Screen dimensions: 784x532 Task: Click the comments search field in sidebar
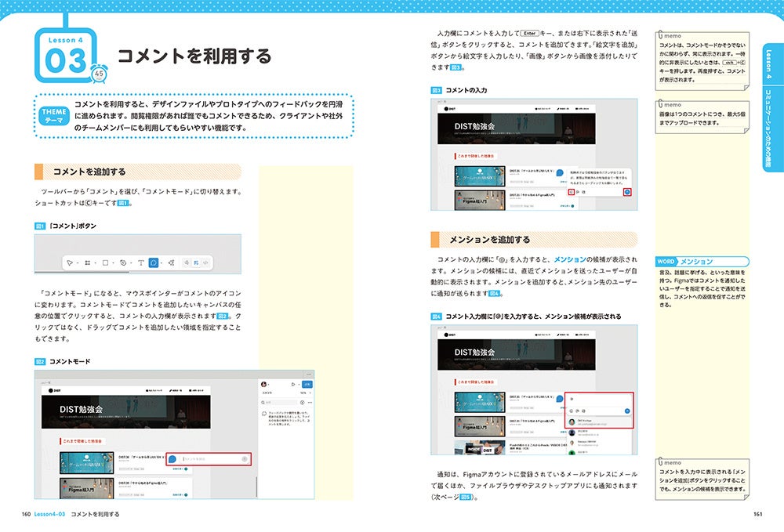coord(279,402)
